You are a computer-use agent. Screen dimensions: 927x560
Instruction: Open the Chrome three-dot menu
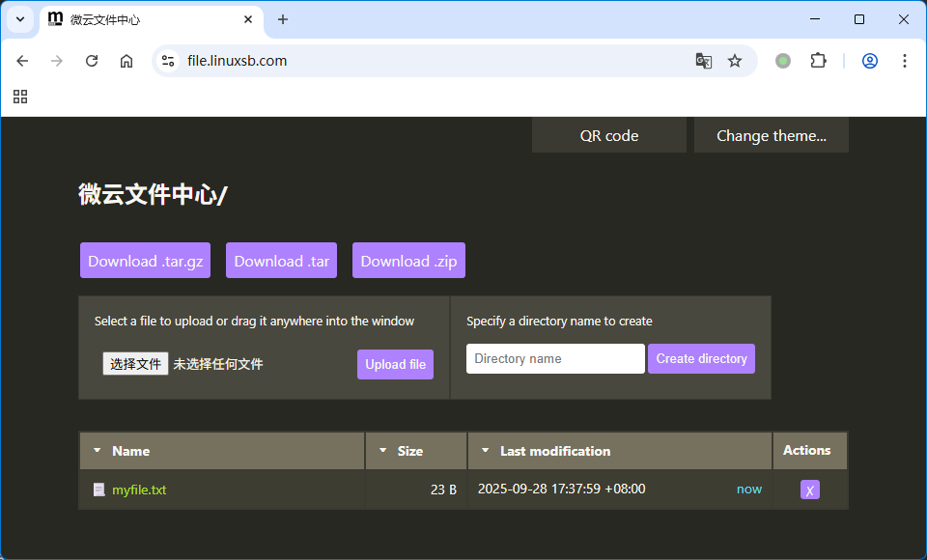905,61
